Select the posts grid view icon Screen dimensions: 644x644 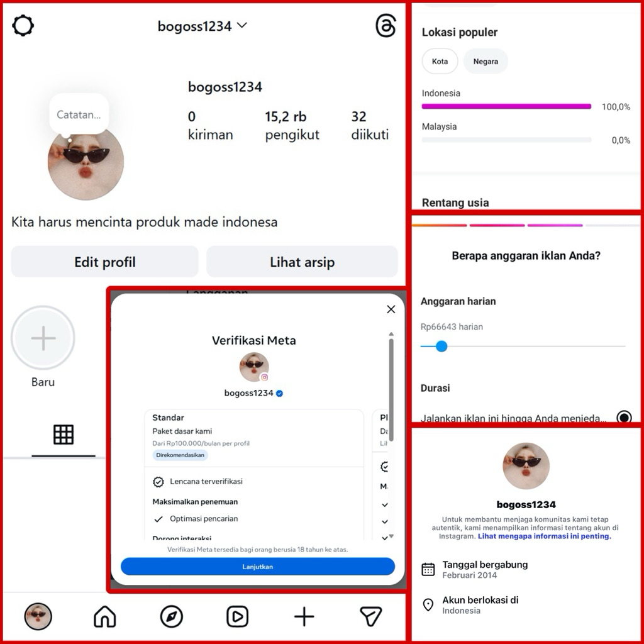pyautogui.click(x=64, y=435)
